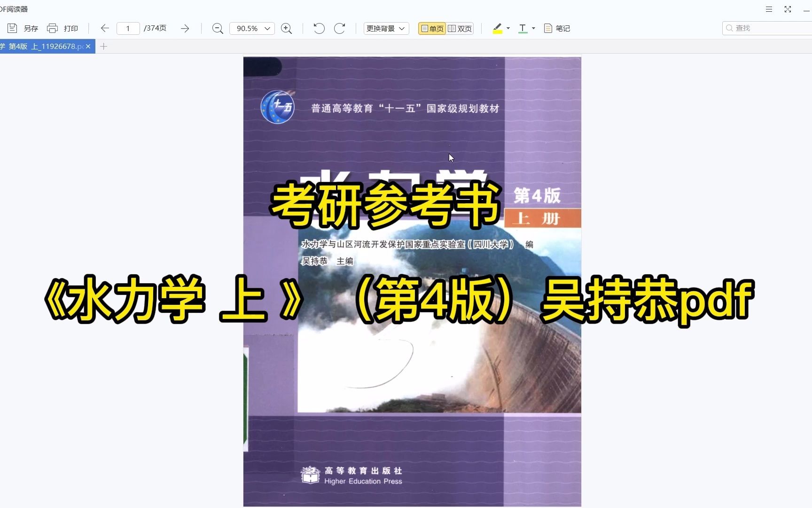Go to next page arrow
The image size is (812, 508).
tap(185, 28)
